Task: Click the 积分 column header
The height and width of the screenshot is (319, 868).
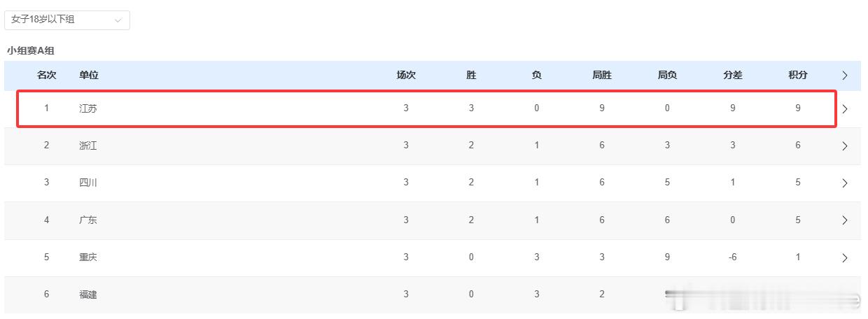Action: 798,75
